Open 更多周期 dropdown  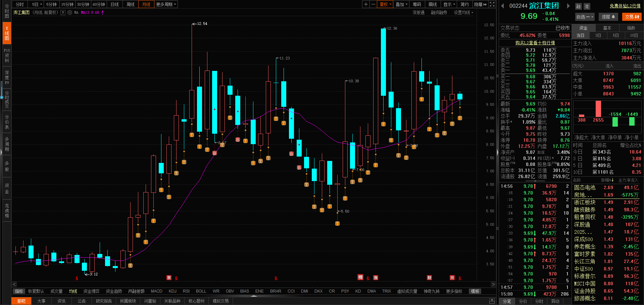(166, 4)
